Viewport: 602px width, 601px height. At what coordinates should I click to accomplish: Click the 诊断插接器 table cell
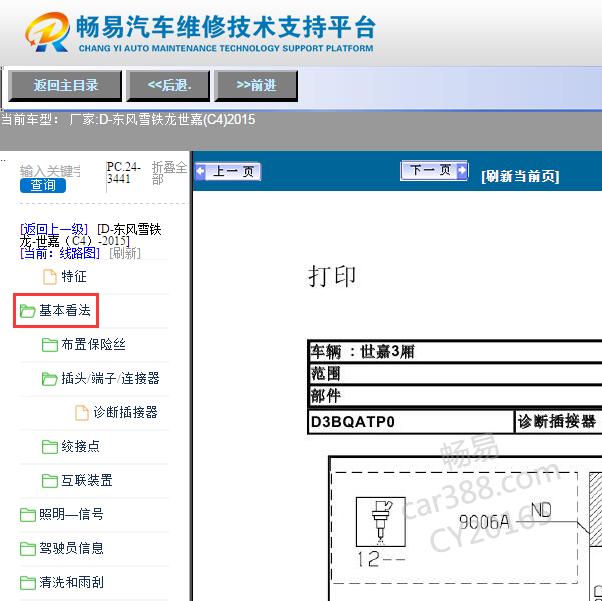[x=558, y=422]
